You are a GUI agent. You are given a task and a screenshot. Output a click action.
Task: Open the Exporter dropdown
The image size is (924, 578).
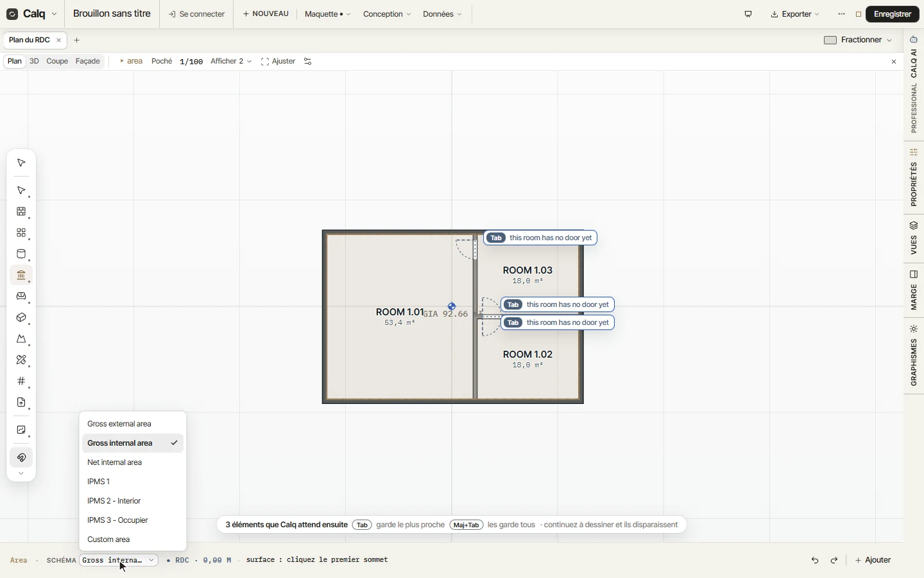pos(795,14)
